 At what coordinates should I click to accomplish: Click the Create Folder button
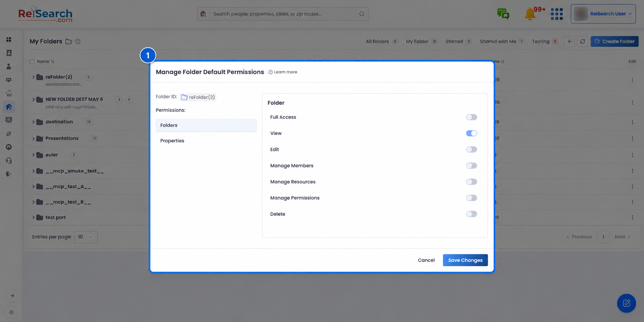click(614, 41)
